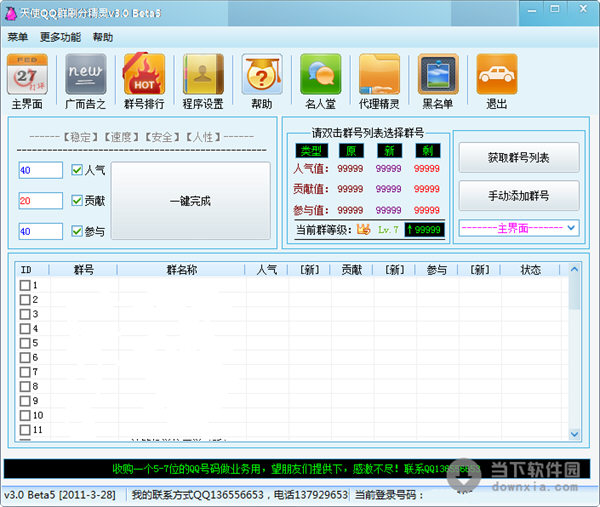Click the 广而告之 new icon
The width and height of the screenshot is (600, 507).
pyautogui.click(x=86, y=74)
